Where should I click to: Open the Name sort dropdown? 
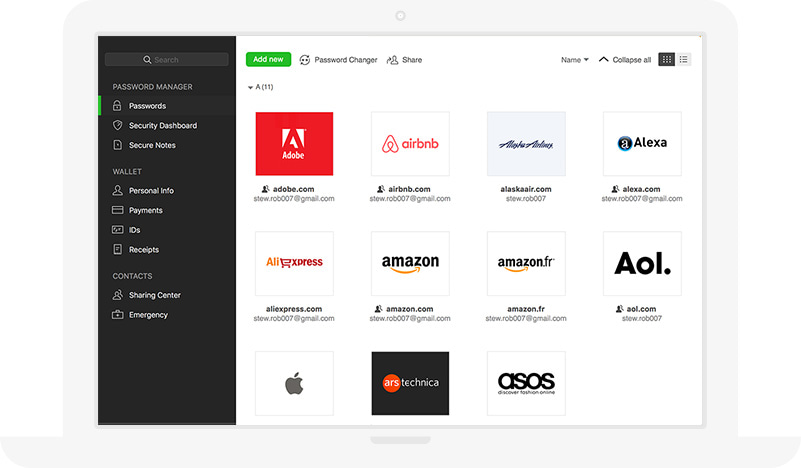point(575,60)
